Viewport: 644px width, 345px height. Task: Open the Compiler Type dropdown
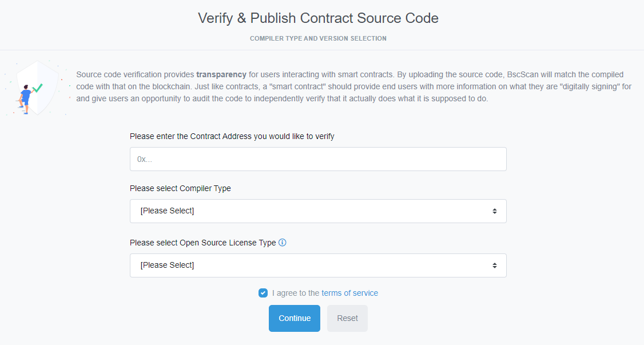[318, 211]
